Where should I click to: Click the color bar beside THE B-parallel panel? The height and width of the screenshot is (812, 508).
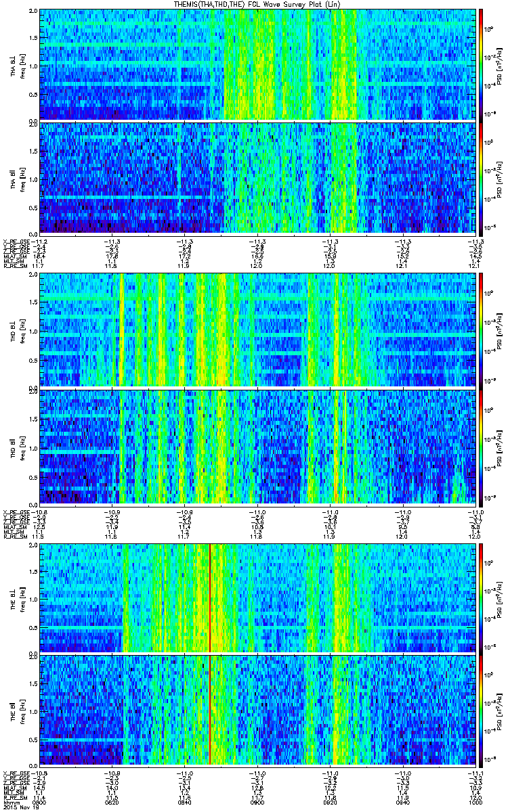click(x=481, y=711)
